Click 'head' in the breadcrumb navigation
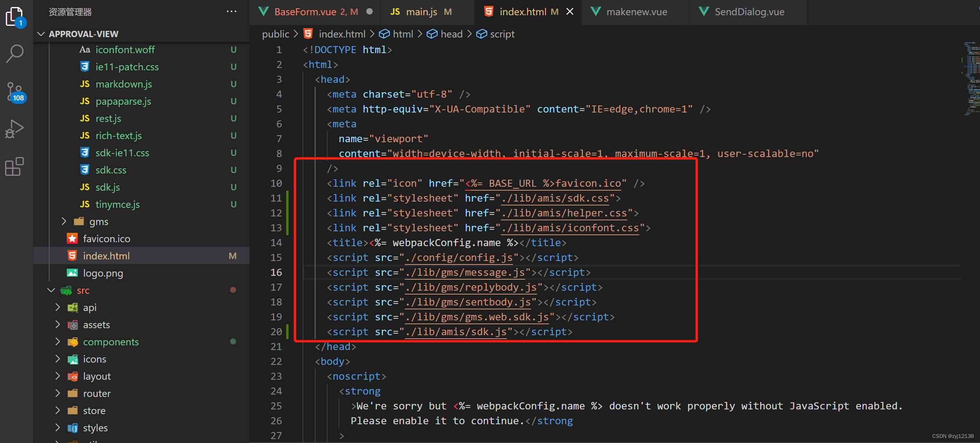This screenshot has height=443, width=980. 452,34
